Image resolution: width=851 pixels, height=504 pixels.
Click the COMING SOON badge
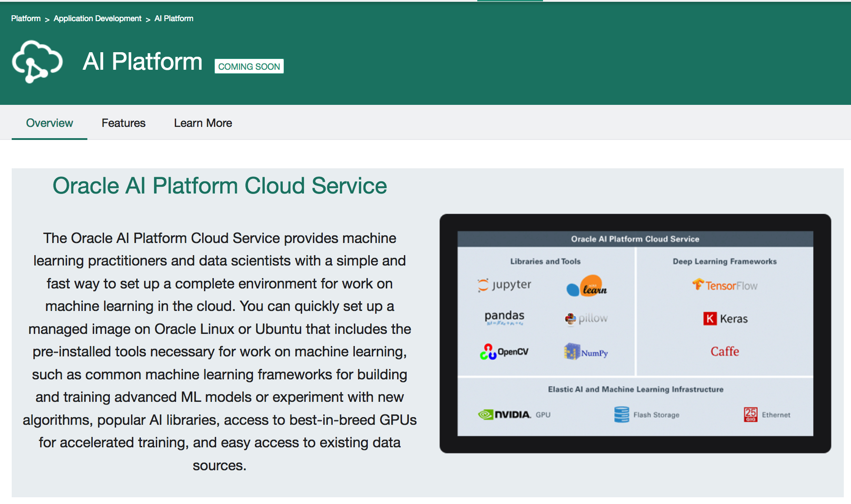(x=249, y=67)
